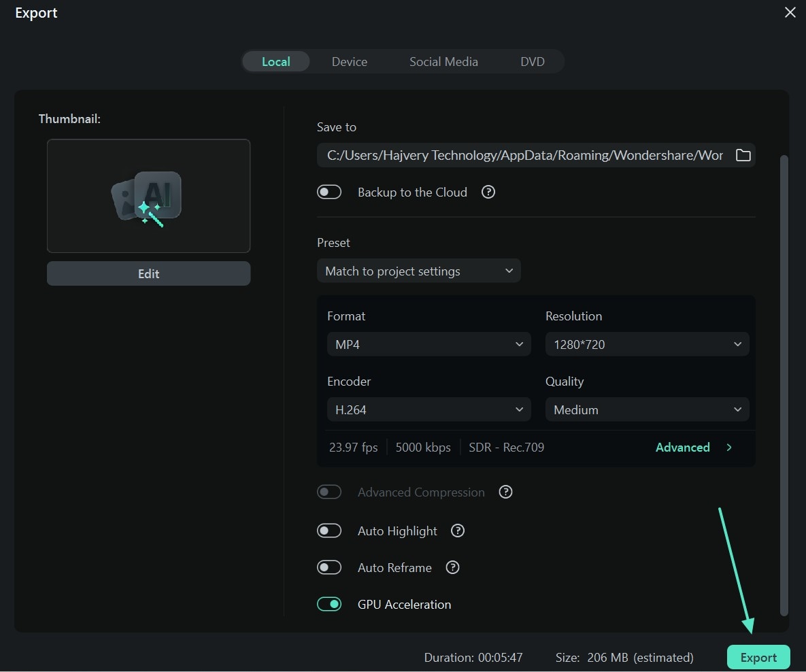
Task: Open the folder browse icon for Save to
Action: [743, 155]
